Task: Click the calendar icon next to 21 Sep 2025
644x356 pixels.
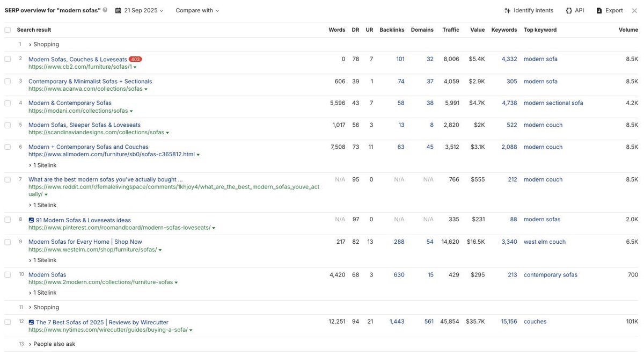Action: 118,10
